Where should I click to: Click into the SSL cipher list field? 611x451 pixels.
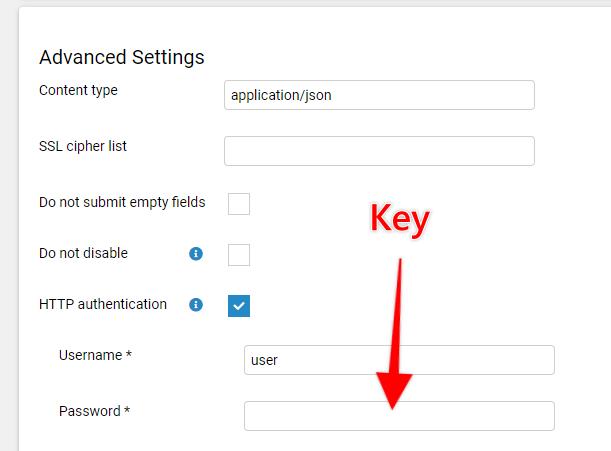tap(380, 151)
